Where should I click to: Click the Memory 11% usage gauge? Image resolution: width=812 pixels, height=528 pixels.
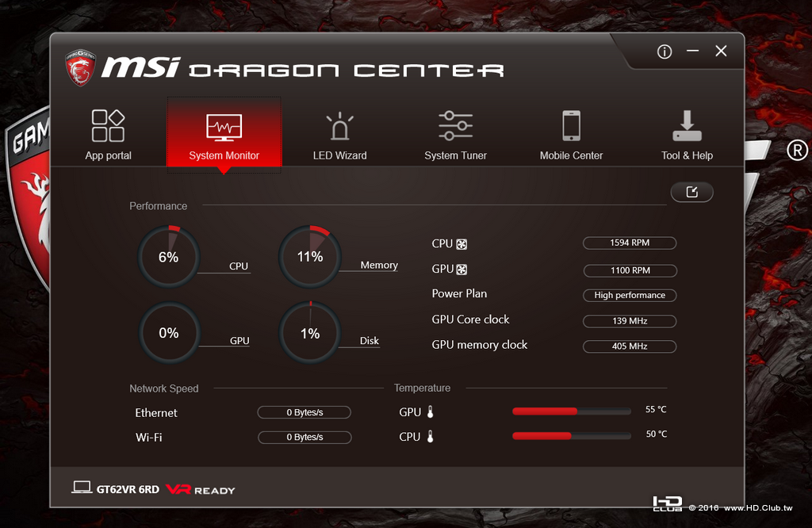coord(310,257)
